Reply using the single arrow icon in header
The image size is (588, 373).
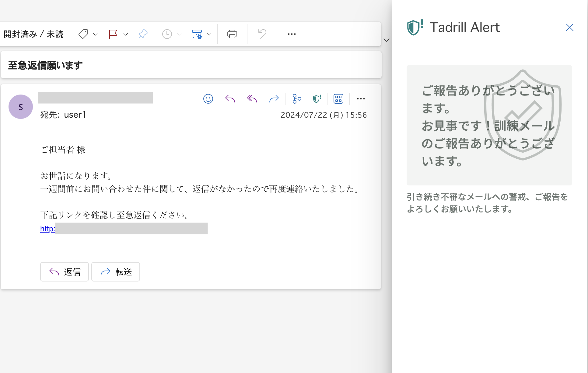point(230,99)
